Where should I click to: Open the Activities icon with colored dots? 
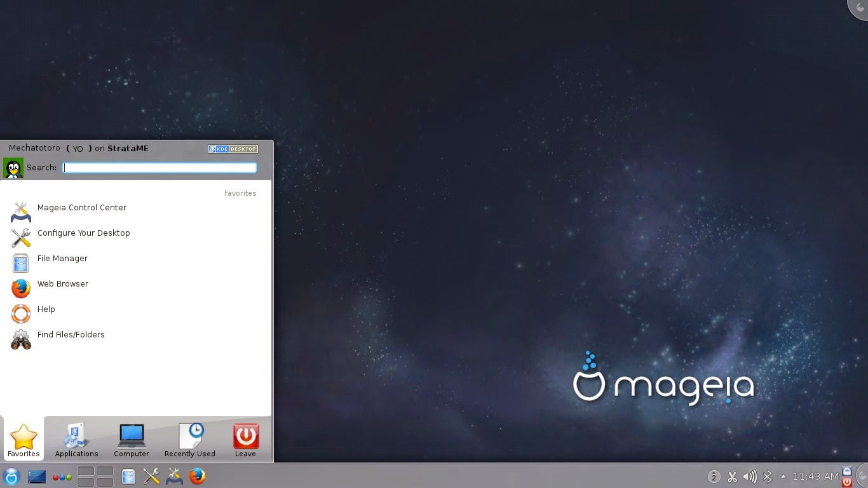coord(62,477)
